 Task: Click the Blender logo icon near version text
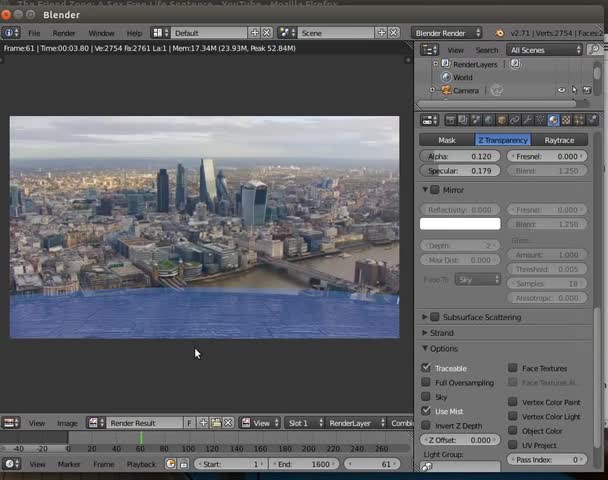pyautogui.click(x=500, y=33)
